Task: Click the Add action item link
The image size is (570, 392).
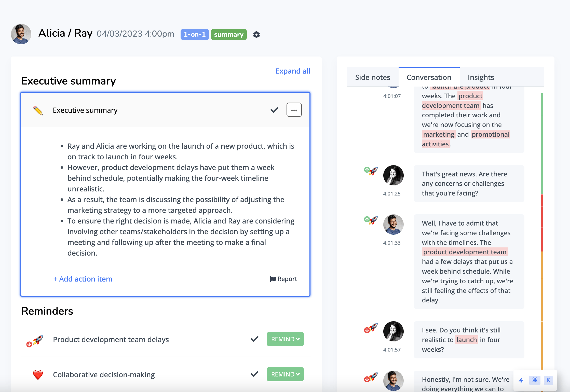Action: pos(83,279)
